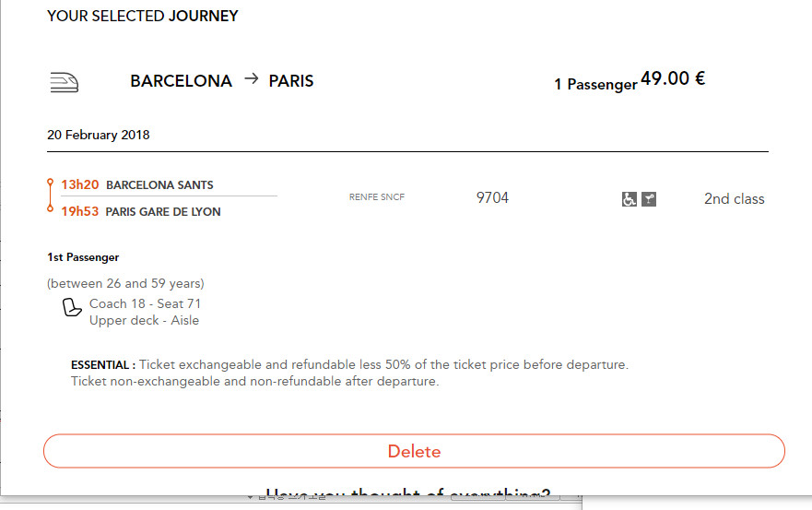
Task: Click the 20 February 2018 date
Action: (x=99, y=135)
